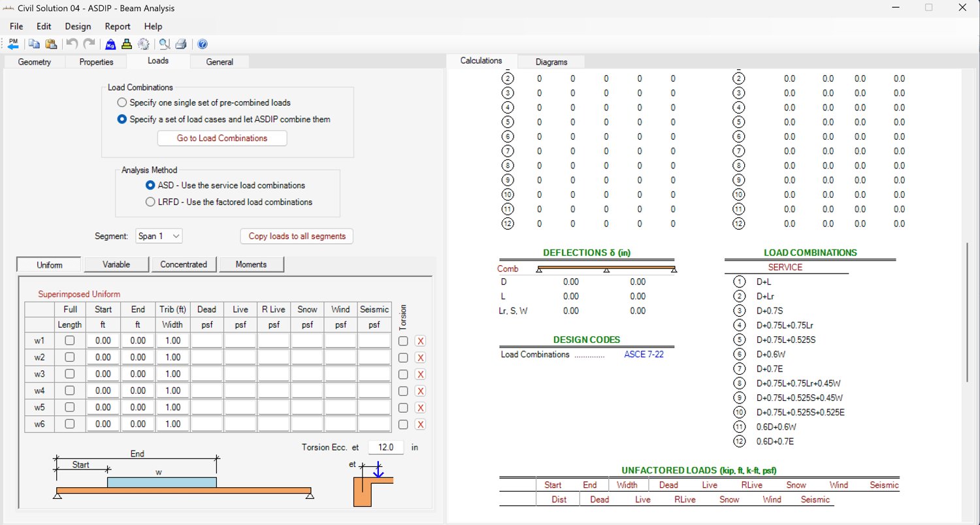Delete load row w3 with red X
The image size is (980, 525).
pyautogui.click(x=420, y=374)
